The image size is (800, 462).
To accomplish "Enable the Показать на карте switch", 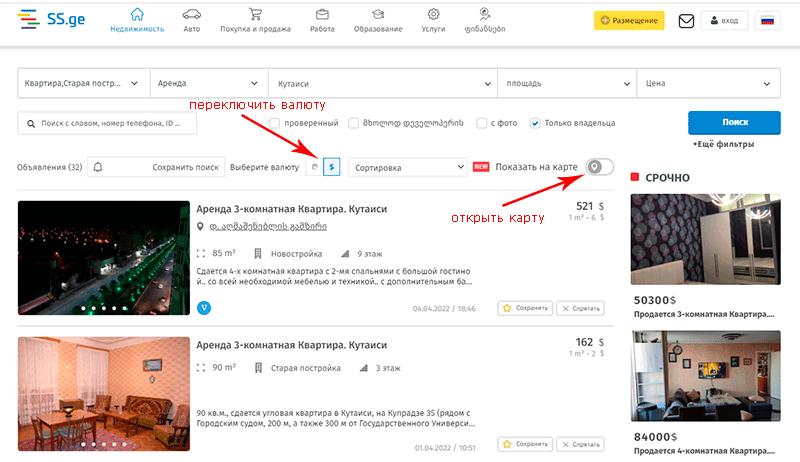I will pos(599,167).
